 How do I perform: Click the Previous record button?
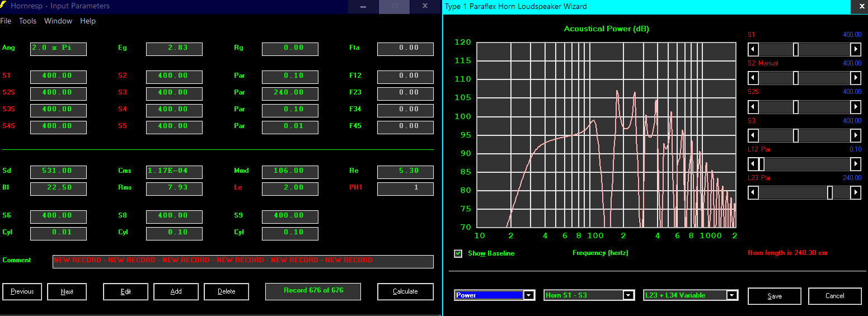(22, 291)
